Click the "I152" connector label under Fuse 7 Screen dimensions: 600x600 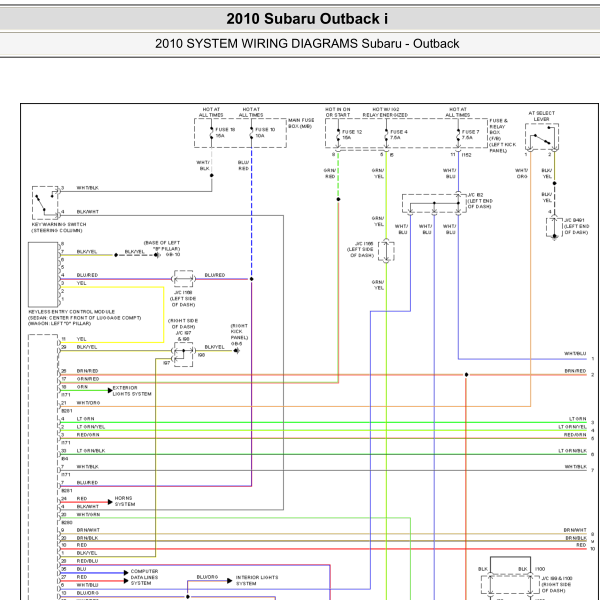tap(466, 155)
